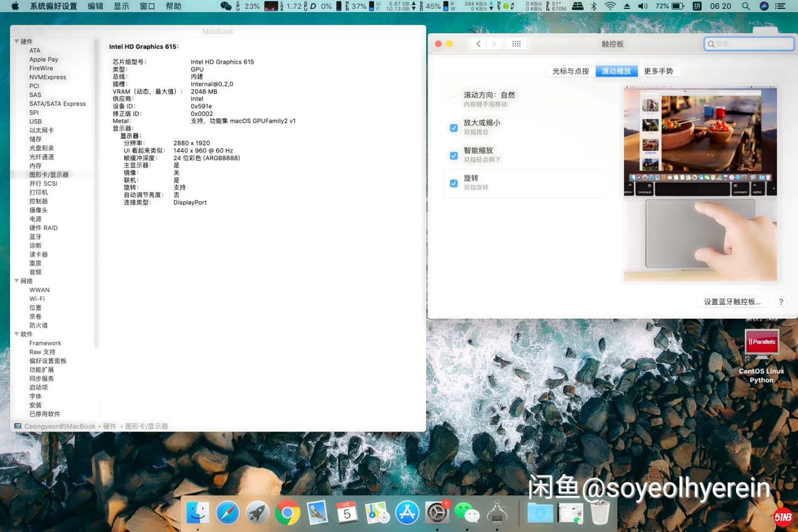Click the 设置蓝牙触控板 button

coord(732,301)
